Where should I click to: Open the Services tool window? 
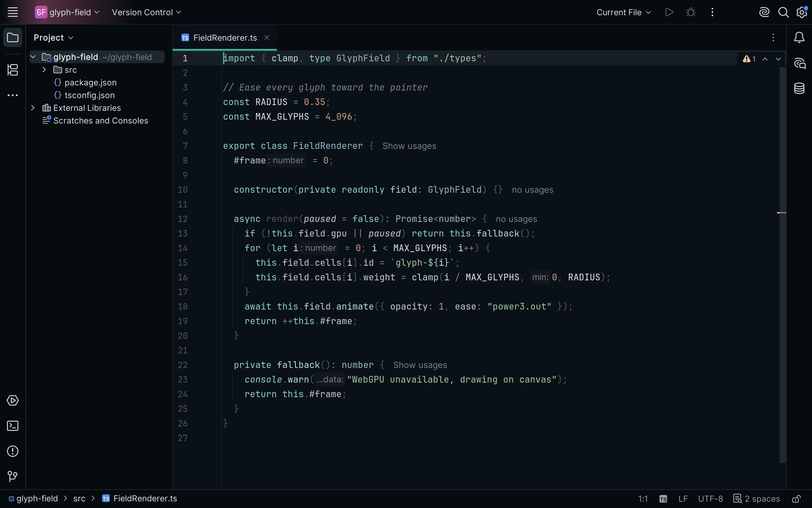12,400
